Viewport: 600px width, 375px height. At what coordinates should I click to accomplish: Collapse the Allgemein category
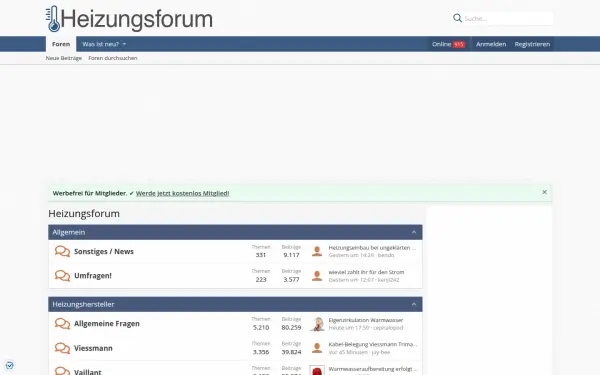coord(414,232)
